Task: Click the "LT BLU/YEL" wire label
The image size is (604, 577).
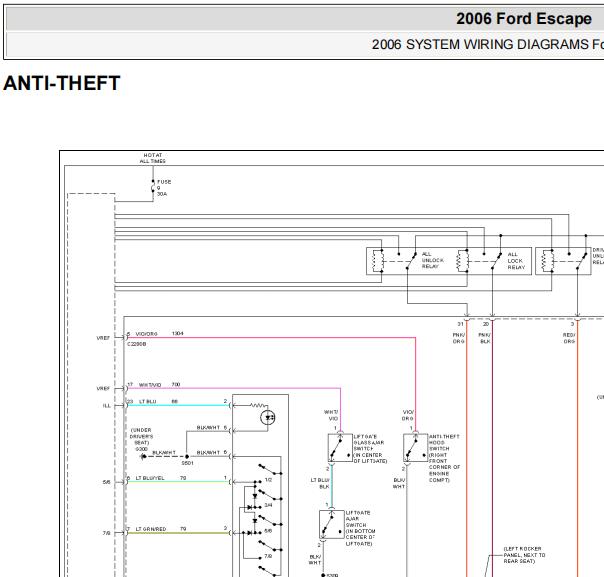Action: [x=150, y=478]
